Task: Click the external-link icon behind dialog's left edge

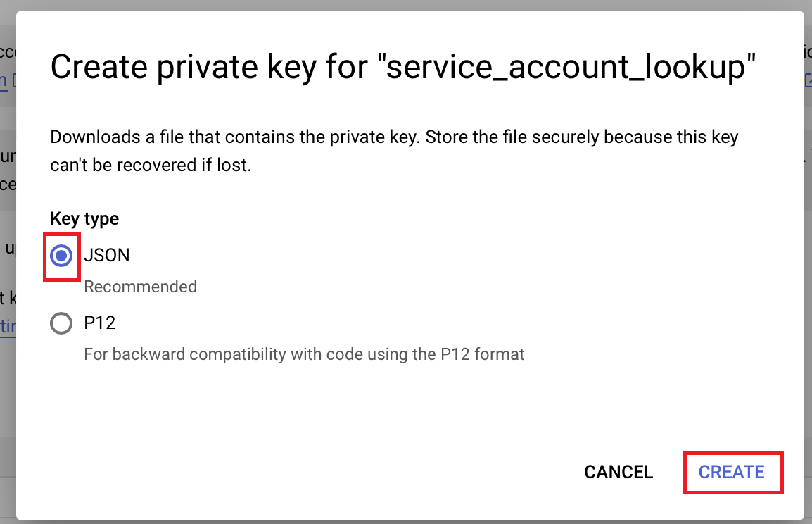Action: click(14, 80)
